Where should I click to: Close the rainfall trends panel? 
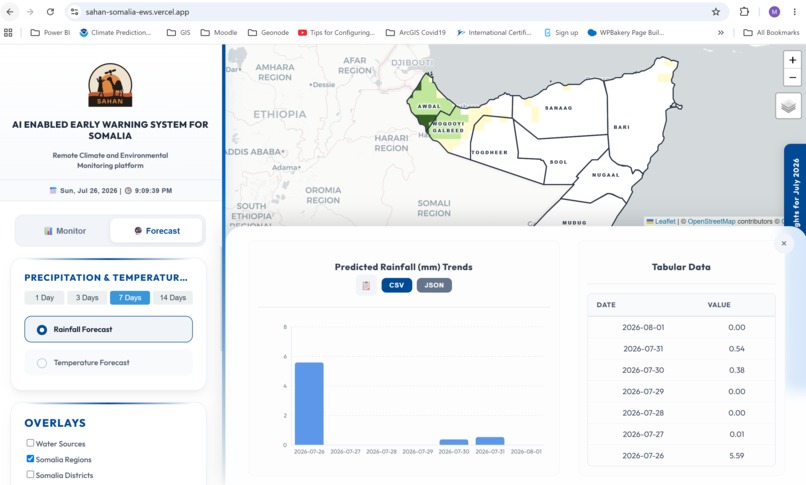click(783, 244)
